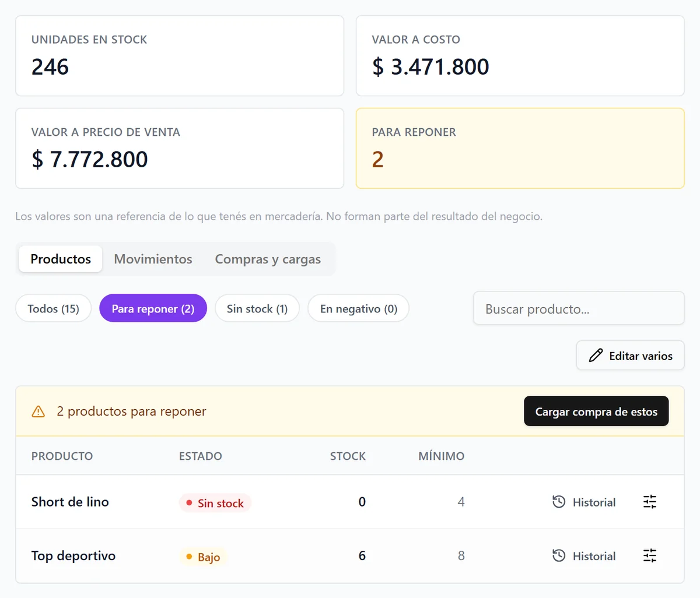The image size is (700, 598).
Task: Click the $ 3.471.800 cost value
Action: coord(430,67)
